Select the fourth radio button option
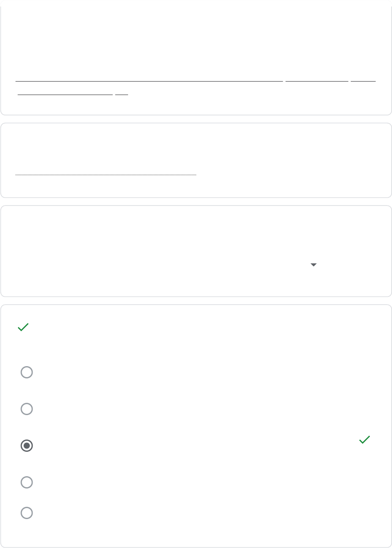392x548 pixels. tap(27, 482)
